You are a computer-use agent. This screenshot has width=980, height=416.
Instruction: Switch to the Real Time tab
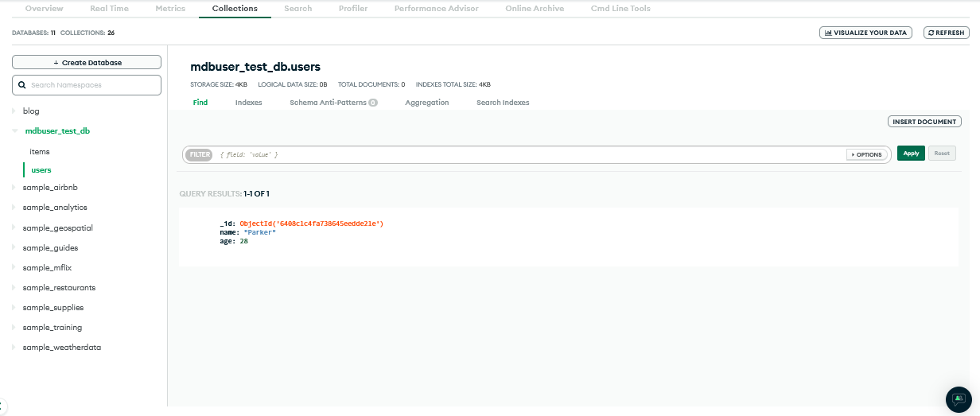[109, 9]
